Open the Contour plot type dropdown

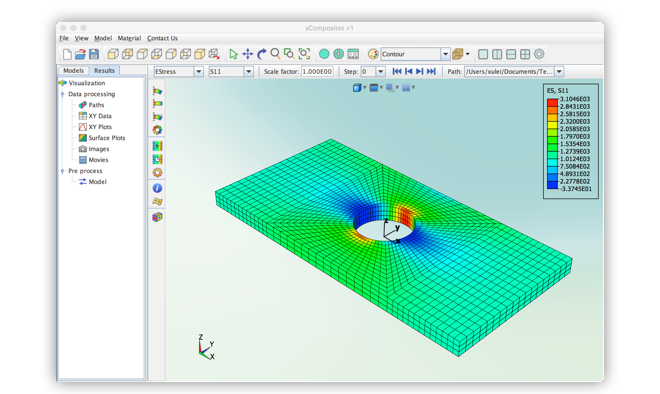pos(445,54)
